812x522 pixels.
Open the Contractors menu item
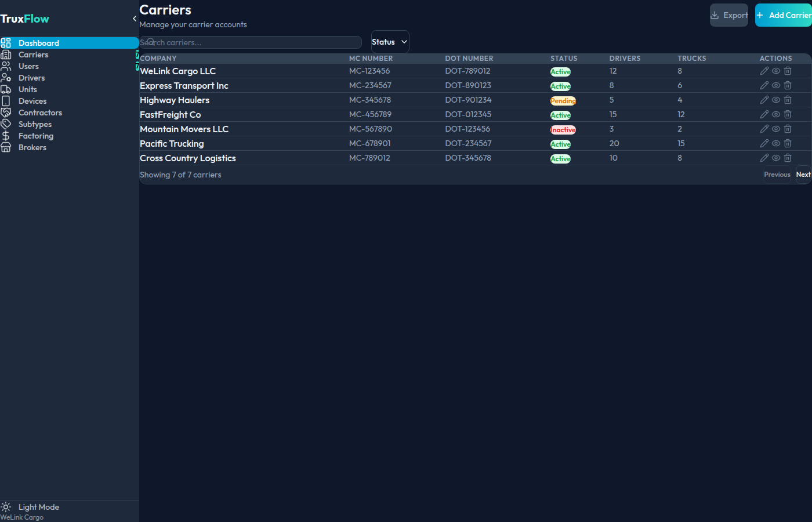click(x=41, y=112)
